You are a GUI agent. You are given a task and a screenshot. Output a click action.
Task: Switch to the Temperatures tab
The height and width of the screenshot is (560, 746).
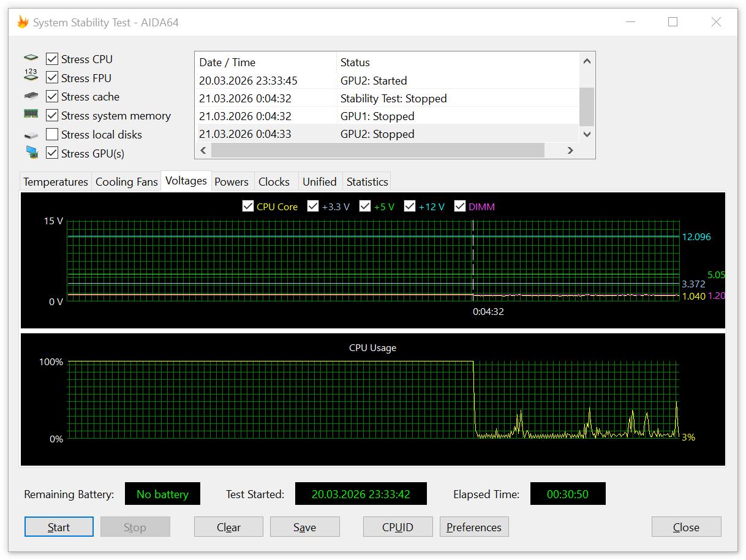[x=56, y=181]
